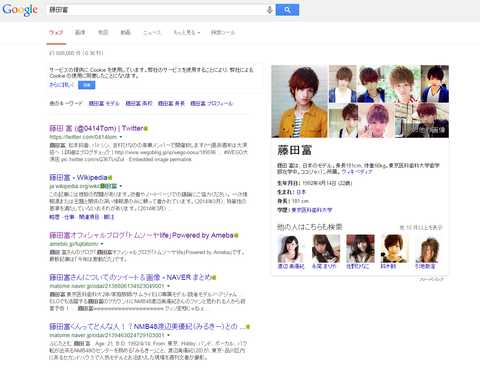Viewport: 480px width, 368px height.
Task: Search related keyword 藤田富 モデル
Action: (104, 104)
